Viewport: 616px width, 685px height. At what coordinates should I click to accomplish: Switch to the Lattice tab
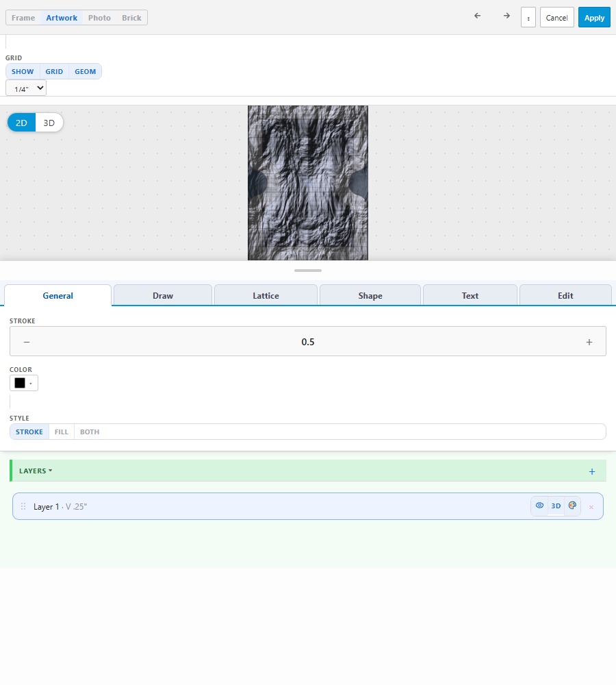point(266,295)
